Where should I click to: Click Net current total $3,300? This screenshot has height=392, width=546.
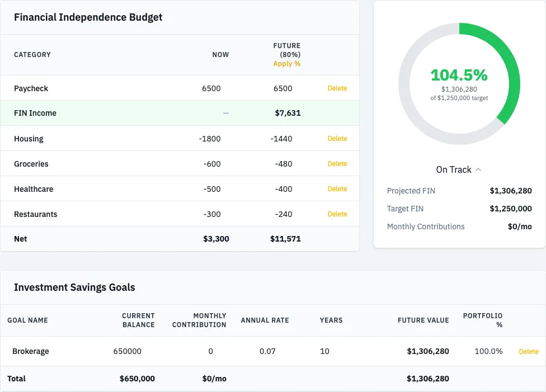216,239
